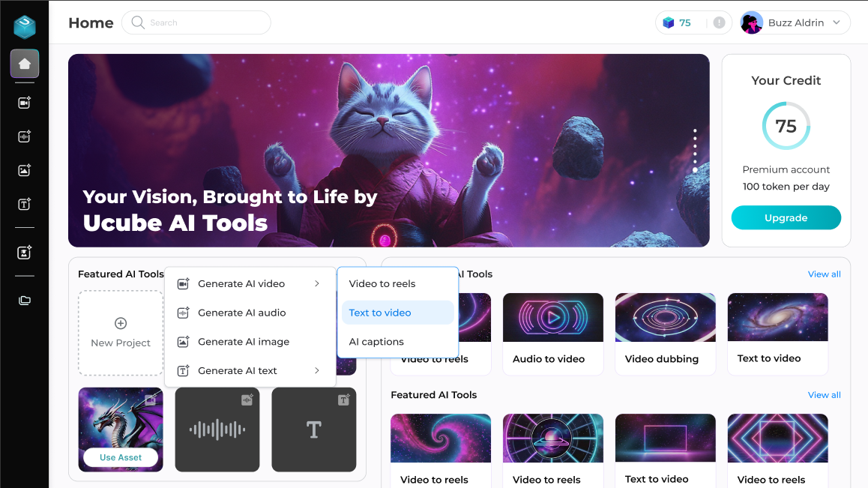The image size is (868, 488).
Task: Open the projects folder icon in sidebar
Action: coord(25,301)
